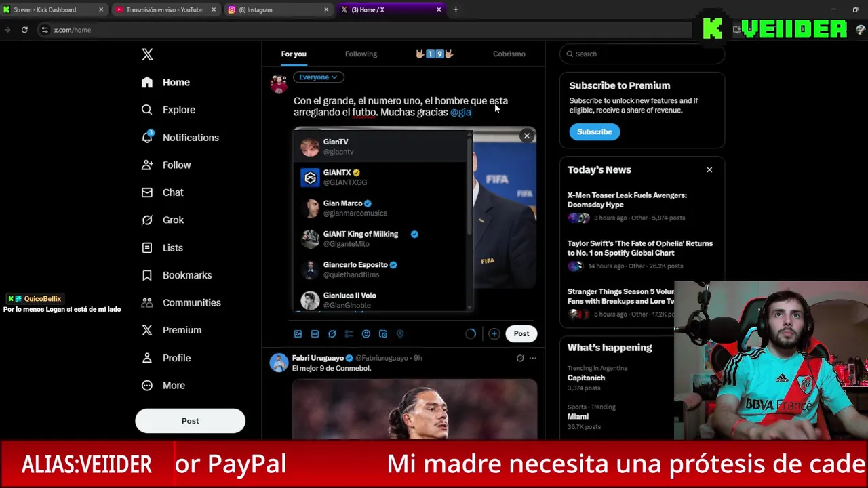The image size is (868, 488).
Task: Remove the attached image from the post
Action: click(x=526, y=136)
